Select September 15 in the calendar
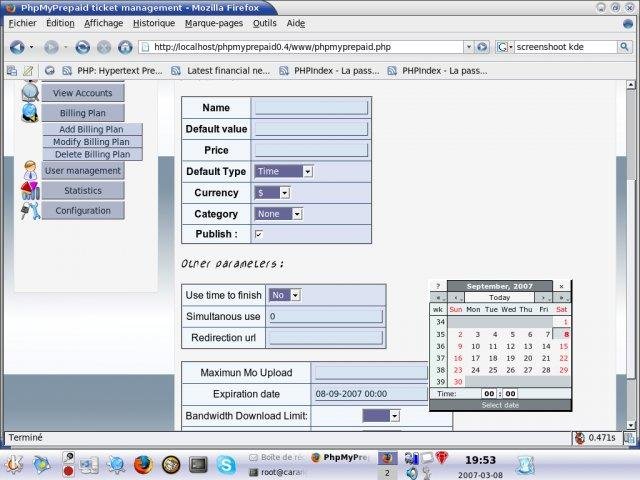Viewport: 640px width, 480px height. pyautogui.click(x=564, y=346)
